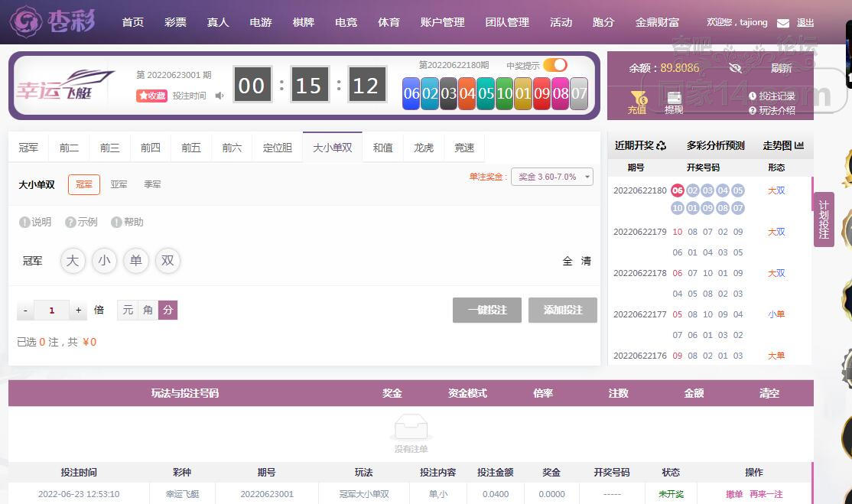This screenshot has width=852, height=504.
Task: Click the 一键投注 button
Action: pos(487,310)
